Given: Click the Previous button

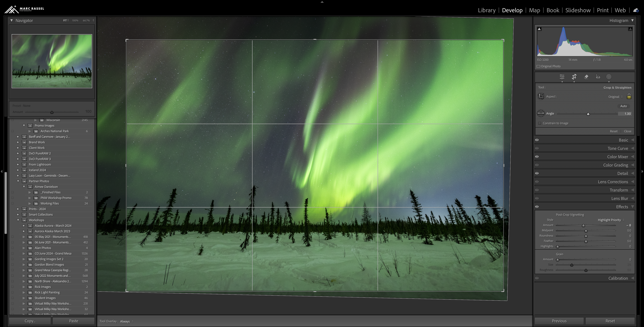Looking at the screenshot, I should 559,321.
